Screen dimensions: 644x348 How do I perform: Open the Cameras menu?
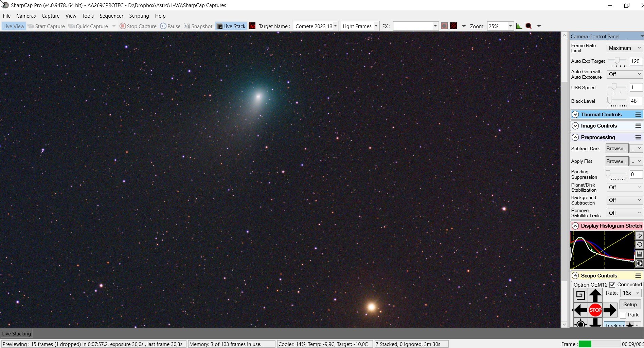pos(26,16)
